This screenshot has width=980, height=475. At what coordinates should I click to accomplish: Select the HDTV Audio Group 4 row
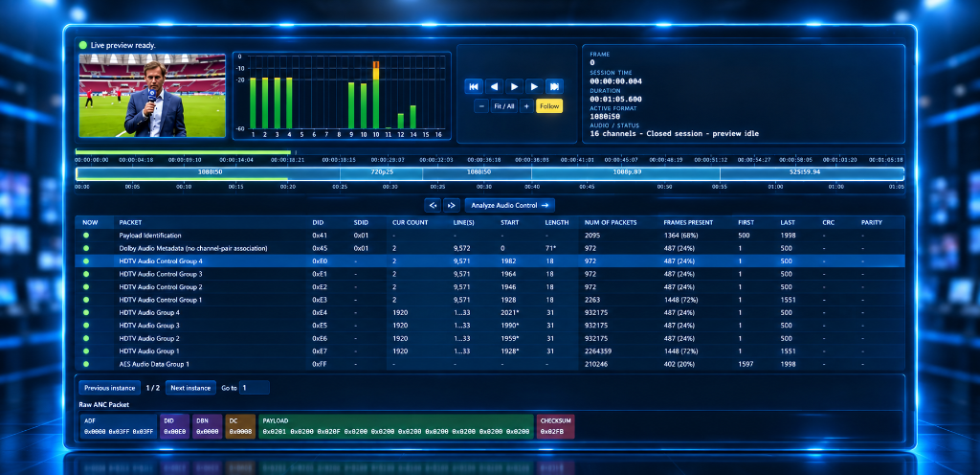click(x=490, y=312)
